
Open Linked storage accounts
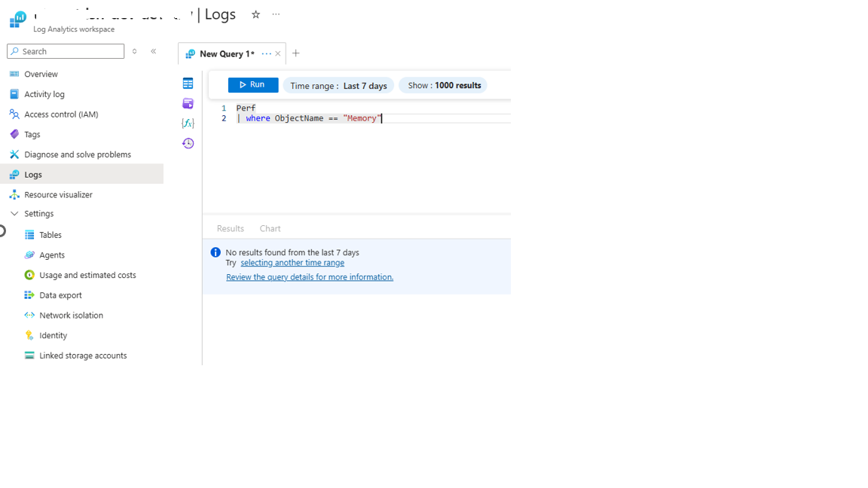pyautogui.click(x=83, y=355)
